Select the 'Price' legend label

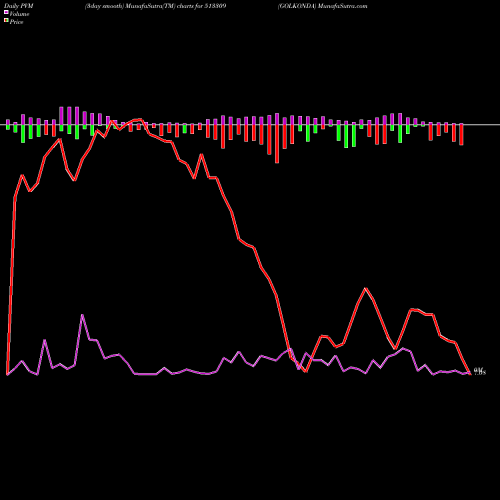[x=16, y=22]
